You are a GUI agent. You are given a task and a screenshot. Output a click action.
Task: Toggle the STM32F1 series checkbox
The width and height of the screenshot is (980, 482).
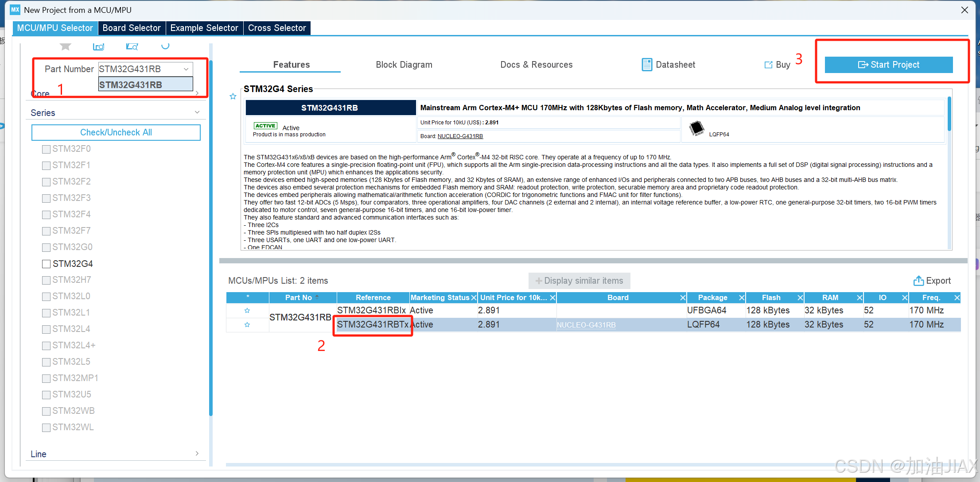[46, 166]
